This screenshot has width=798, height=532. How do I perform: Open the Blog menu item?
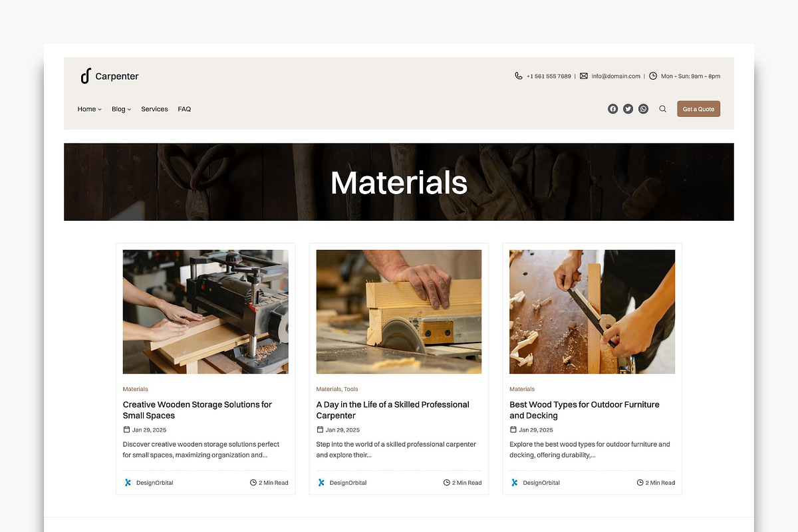(118, 109)
